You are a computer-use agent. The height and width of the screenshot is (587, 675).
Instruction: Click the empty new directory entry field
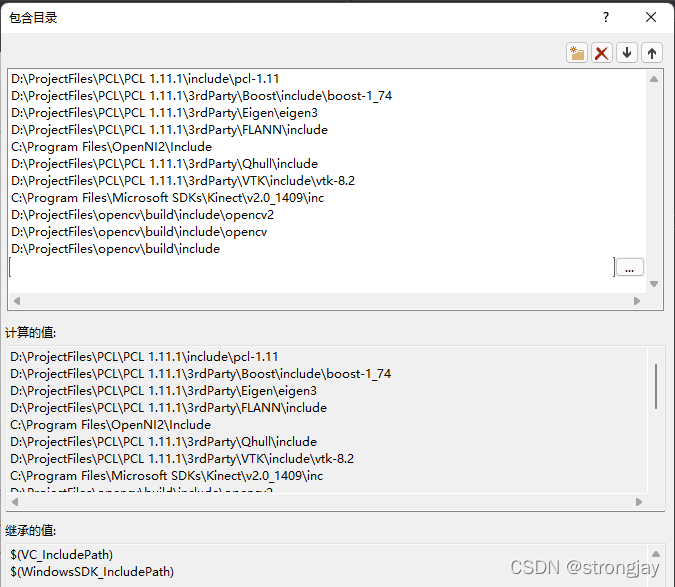[x=312, y=267]
